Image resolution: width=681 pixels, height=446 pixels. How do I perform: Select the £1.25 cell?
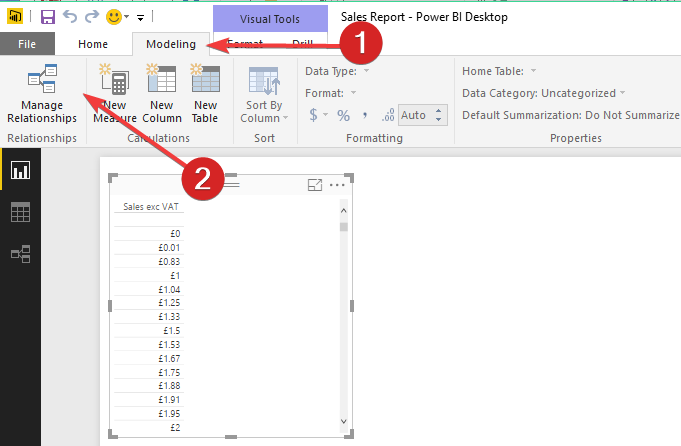click(x=169, y=303)
